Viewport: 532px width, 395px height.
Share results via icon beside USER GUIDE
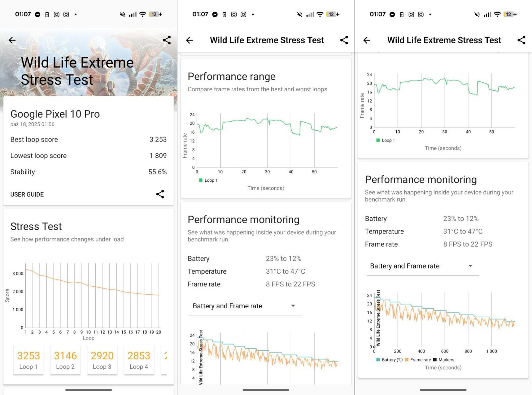tap(160, 194)
